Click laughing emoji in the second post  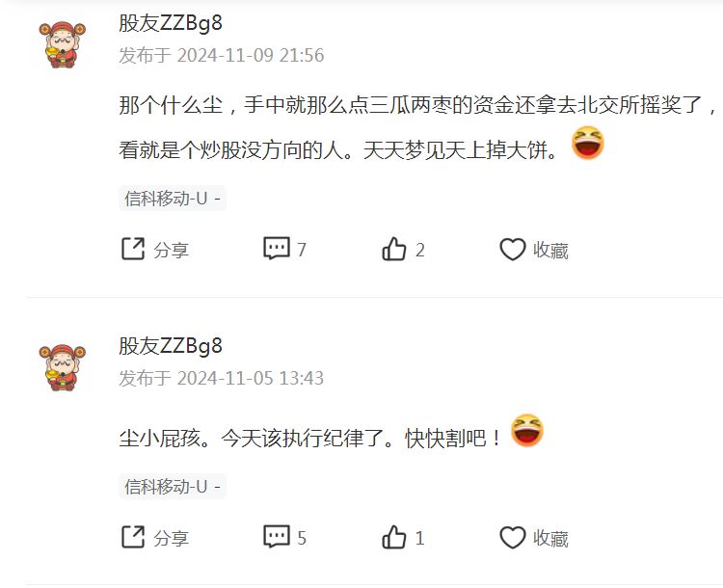tap(527, 431)
